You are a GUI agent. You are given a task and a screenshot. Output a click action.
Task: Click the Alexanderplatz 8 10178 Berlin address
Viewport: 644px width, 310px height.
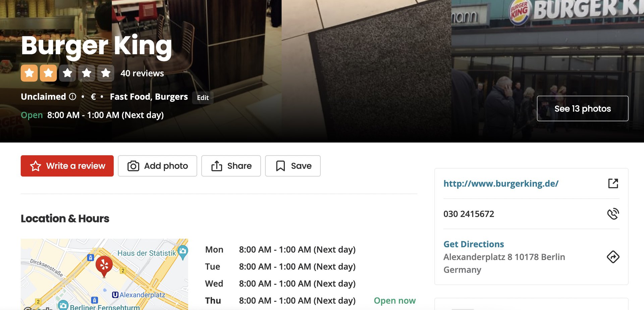(504, 263)
